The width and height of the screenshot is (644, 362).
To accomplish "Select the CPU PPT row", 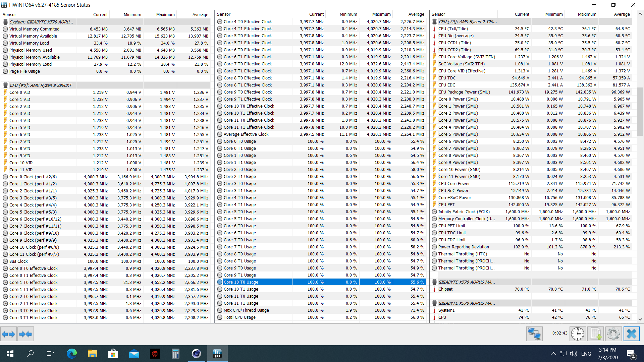I will point(532,204).
